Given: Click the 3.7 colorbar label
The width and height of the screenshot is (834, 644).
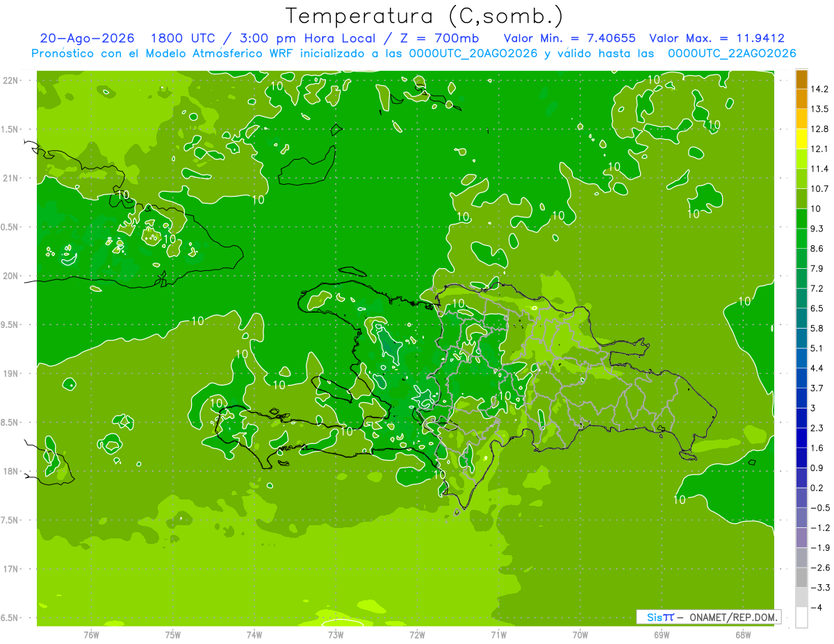Looking at the screenshot, I should click(817, 388).
